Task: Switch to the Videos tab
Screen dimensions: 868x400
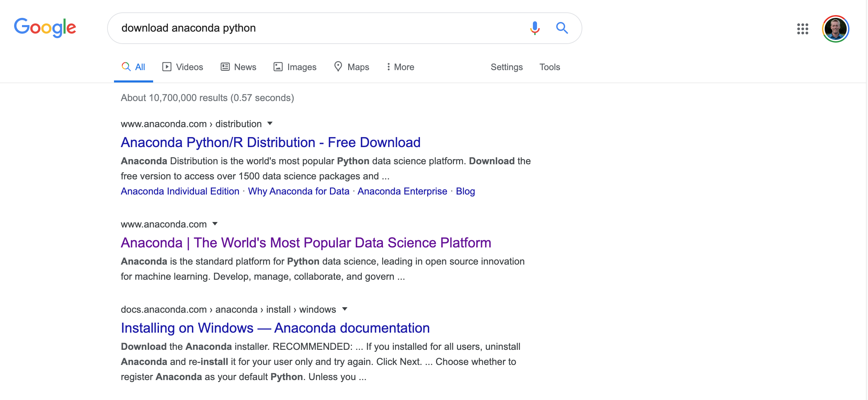Action: (183, 67)
